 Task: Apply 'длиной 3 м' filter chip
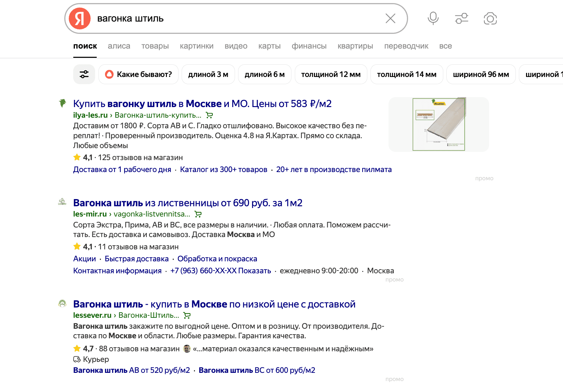tap(208, 74)
